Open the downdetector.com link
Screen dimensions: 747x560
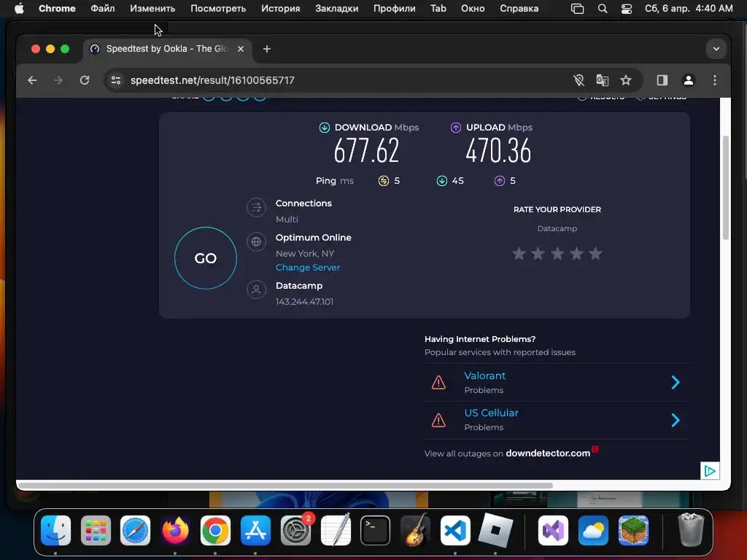tap(548, 454)
